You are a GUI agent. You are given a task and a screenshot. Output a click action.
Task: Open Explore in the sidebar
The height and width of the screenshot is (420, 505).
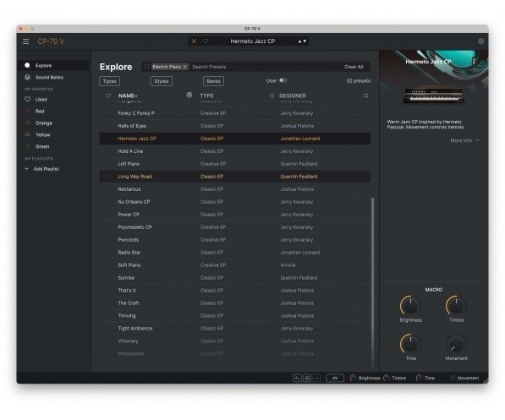[53, 65]
